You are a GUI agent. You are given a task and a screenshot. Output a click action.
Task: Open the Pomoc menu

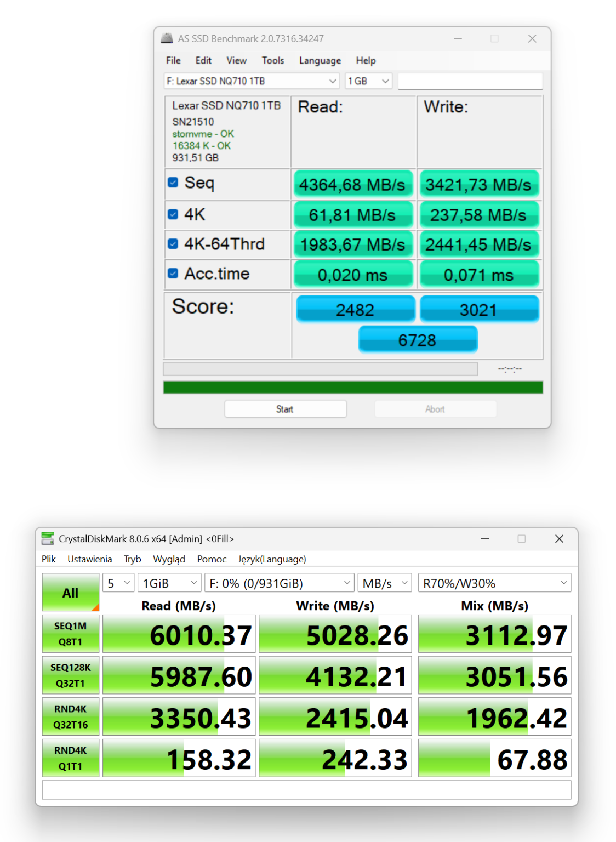pyautogui.click(x=212, y=559)
